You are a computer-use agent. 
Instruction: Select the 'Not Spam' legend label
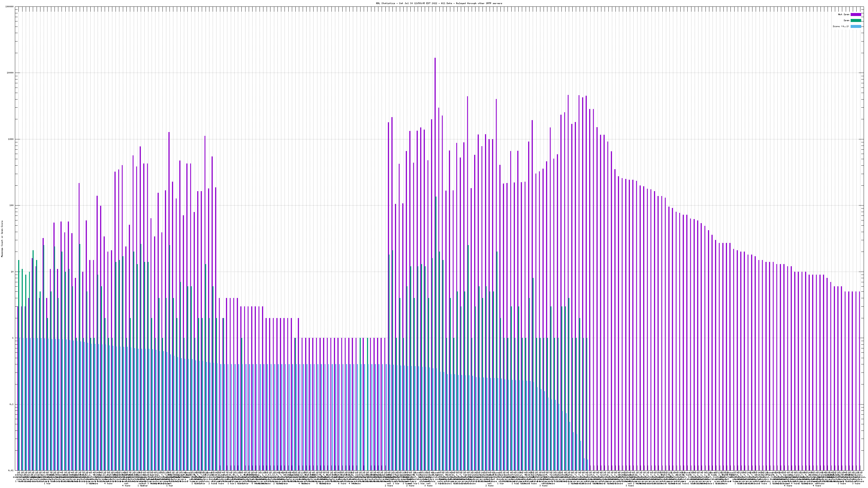point(844,14)
